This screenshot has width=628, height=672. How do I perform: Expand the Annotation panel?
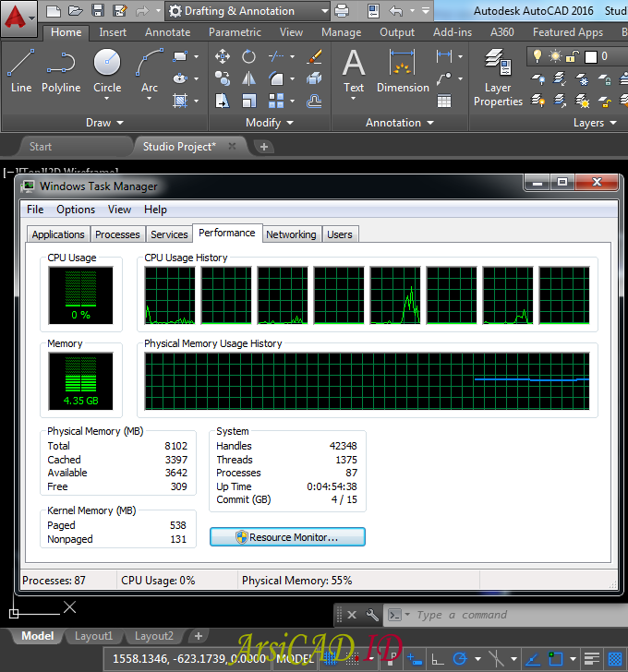coord(400,123)
